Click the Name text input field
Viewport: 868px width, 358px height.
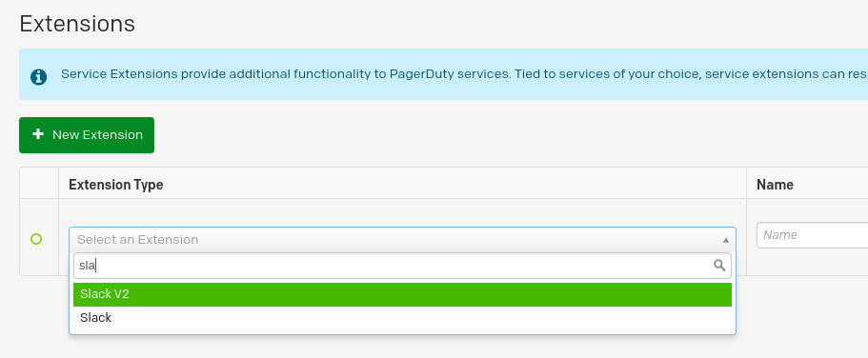click(x=812, y=235)
